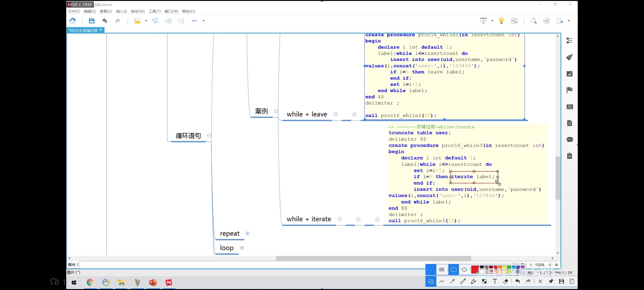
Task: Switch to the MySQL存储过程 tab
Action: pos(83,30)
